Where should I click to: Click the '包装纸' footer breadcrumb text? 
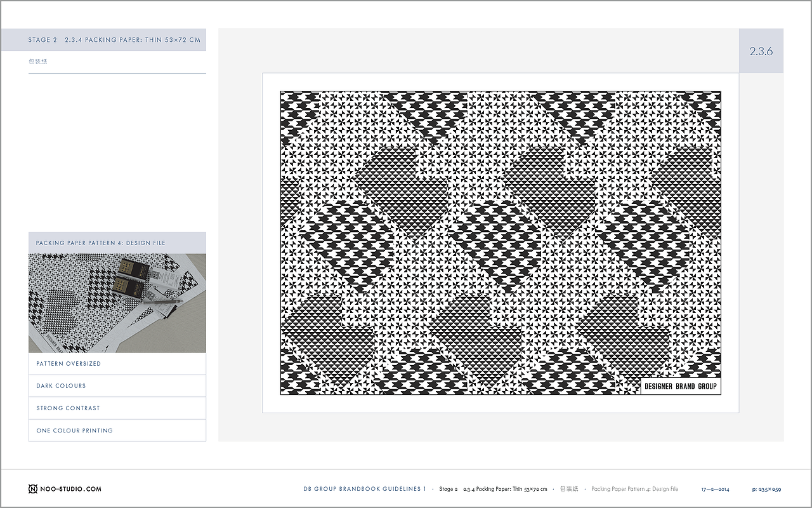[x=569, y=489]
